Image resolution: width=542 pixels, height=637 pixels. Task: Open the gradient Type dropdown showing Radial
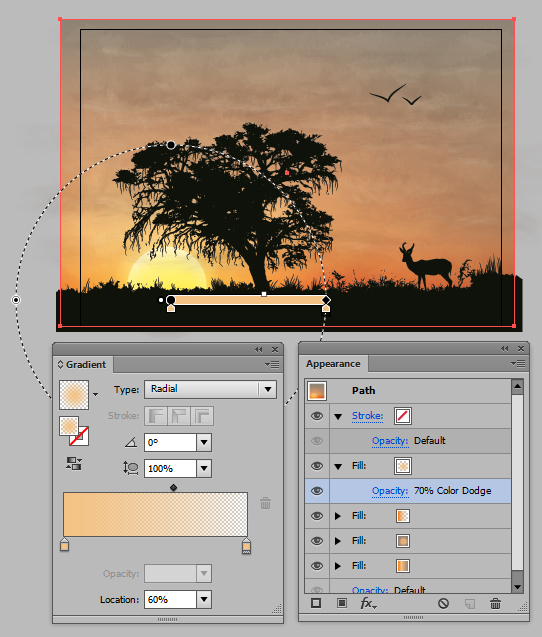point(210,389)
